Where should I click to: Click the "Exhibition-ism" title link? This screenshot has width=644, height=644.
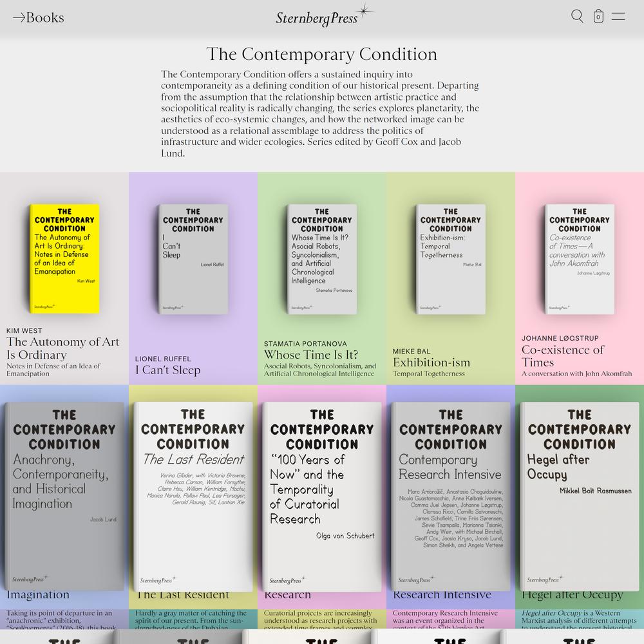431,362
